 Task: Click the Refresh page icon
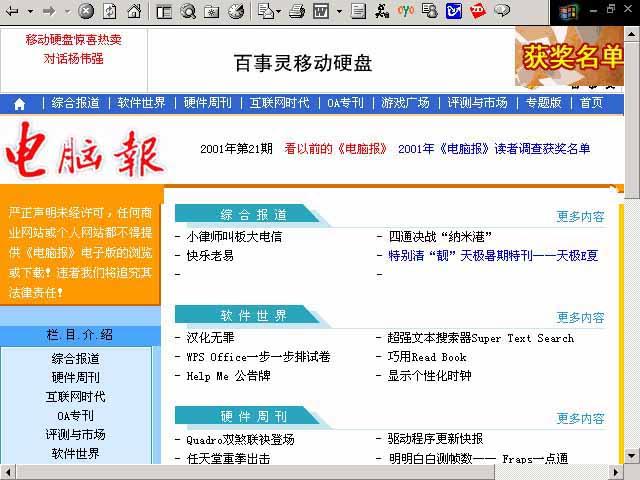coord(109,11)
